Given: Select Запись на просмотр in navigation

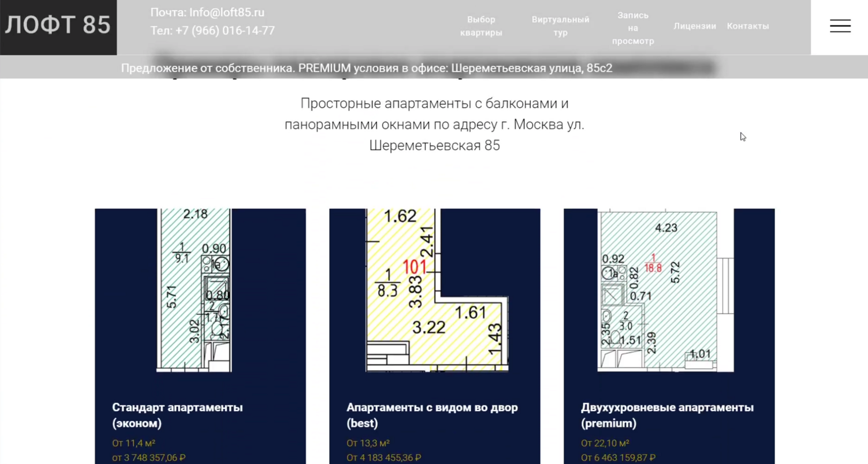Looking at the screenshot, I should pyautogui.click(x=633, y=28).
